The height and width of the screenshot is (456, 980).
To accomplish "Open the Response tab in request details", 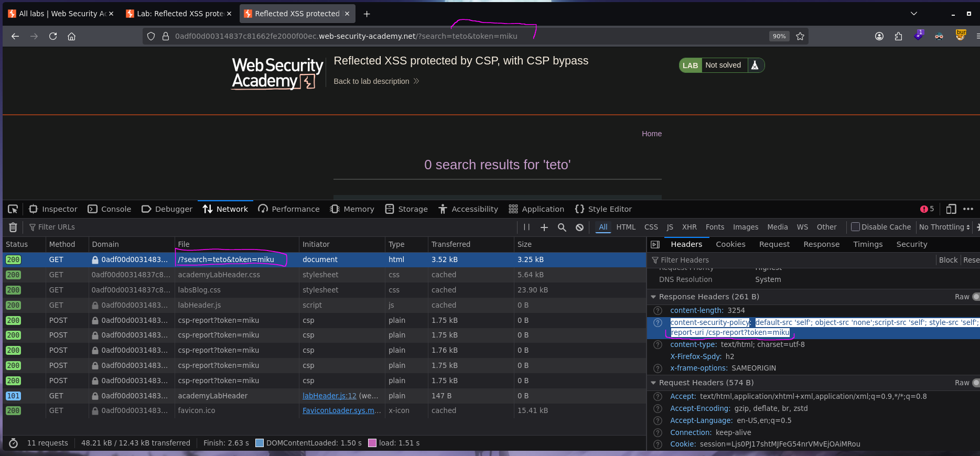I will [x=821, y=244].
